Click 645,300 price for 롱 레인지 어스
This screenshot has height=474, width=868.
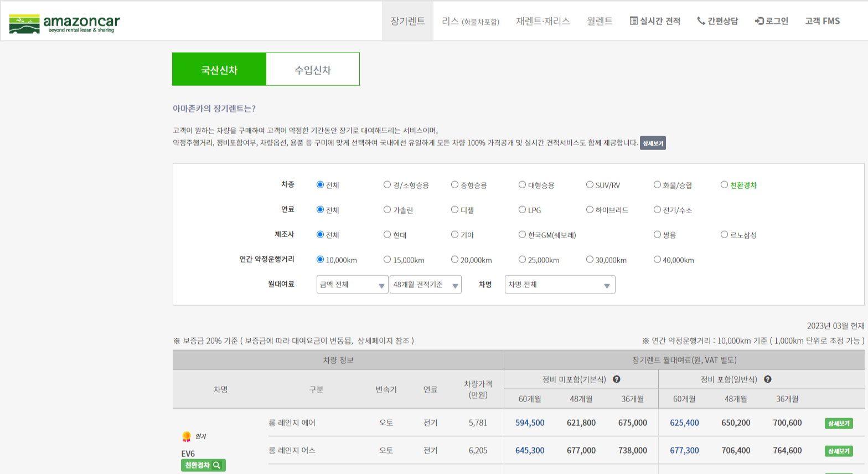click(530, 450)
